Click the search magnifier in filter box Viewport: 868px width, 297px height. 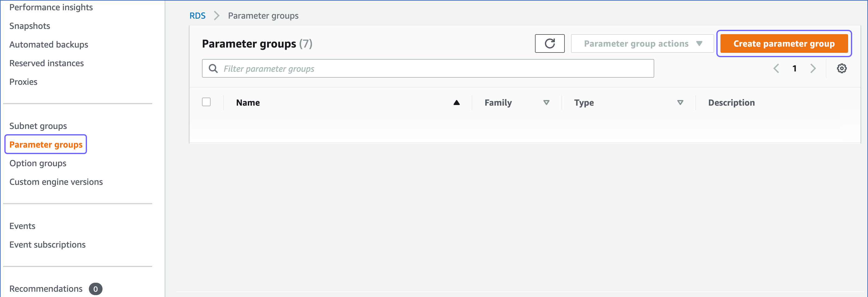(x=213, y=68)
